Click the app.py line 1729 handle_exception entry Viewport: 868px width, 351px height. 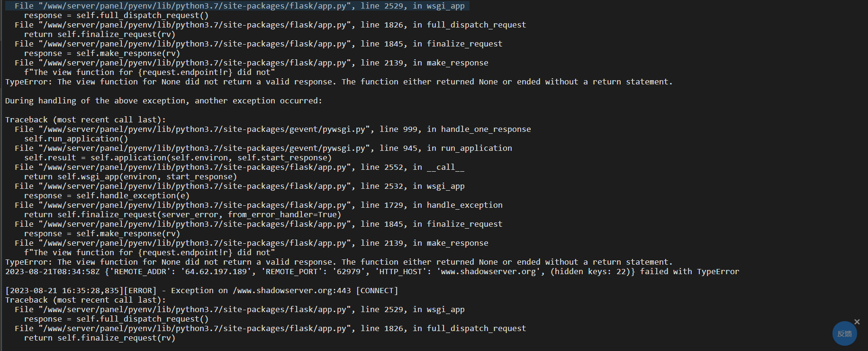tap(259, 205)
